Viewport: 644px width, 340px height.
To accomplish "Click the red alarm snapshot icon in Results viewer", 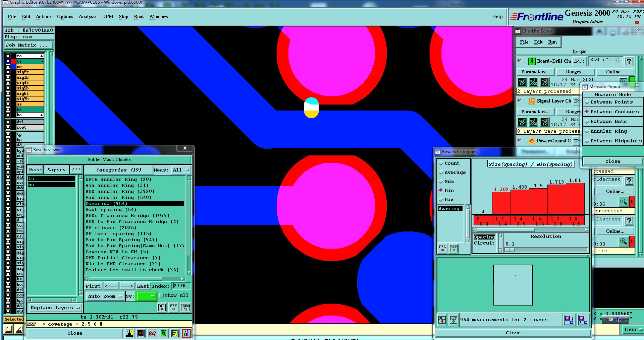I will click(141, 333).
